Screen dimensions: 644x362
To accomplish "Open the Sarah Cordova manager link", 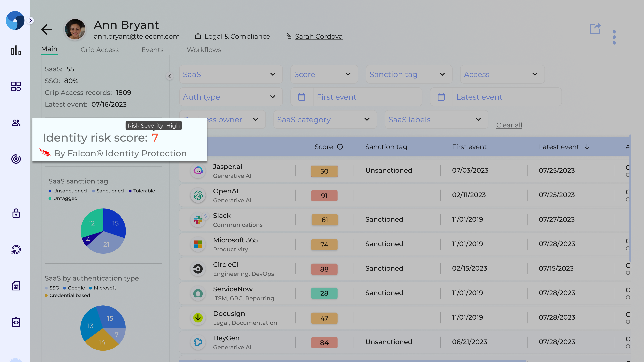I will (x=319, y=36).
